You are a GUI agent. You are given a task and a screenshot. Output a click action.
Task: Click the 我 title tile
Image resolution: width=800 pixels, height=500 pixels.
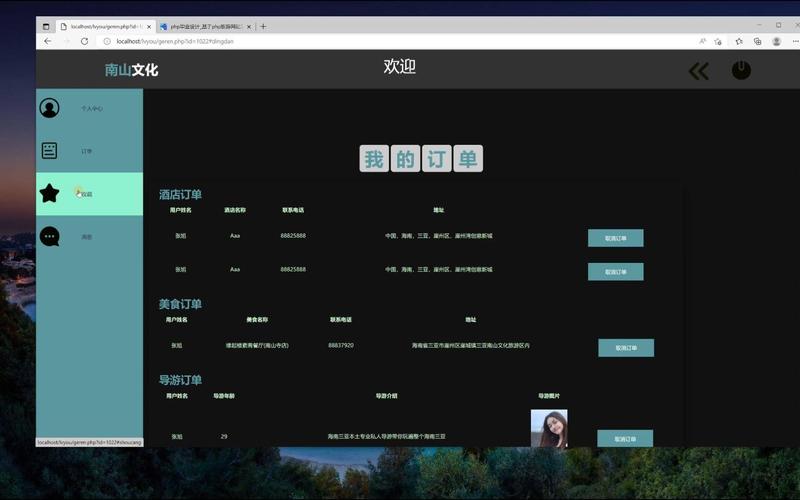pos(374,159)
